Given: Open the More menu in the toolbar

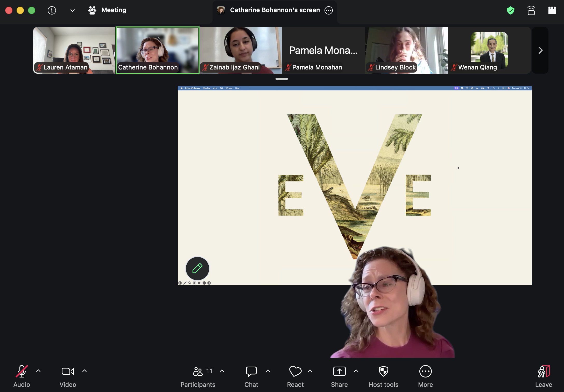Looking at the screenshot, I should (425, 376).
